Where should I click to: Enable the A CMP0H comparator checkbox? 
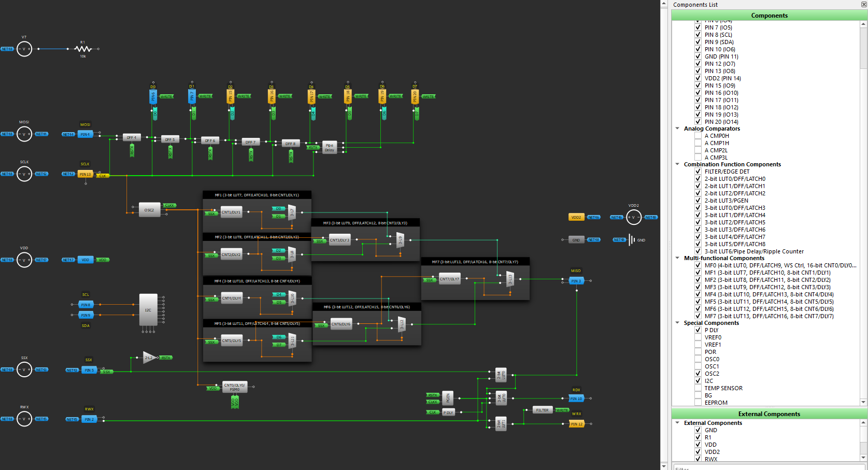(x=698, y=136)
